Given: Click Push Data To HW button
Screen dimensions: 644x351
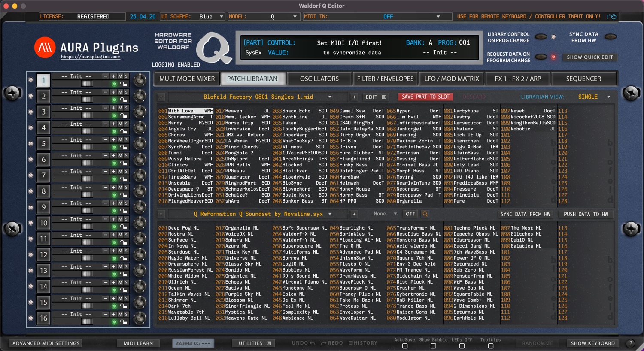Looking at the screenshot, I should [x=586, y=214].
